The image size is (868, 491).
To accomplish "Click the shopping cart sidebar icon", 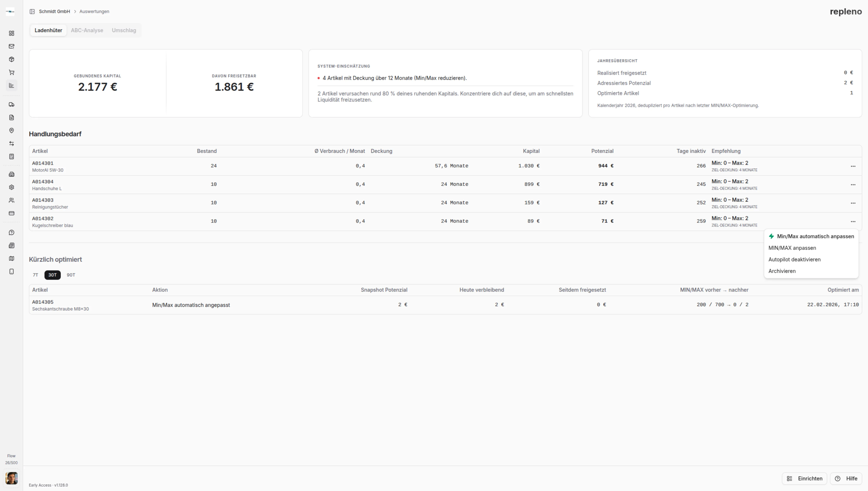I will point(11,72).
